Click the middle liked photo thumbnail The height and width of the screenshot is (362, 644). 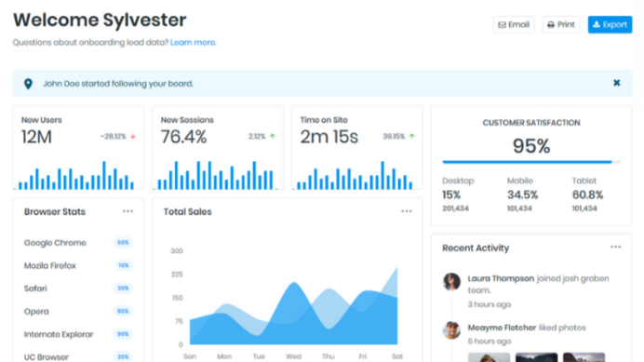click(x=536, y=357)
